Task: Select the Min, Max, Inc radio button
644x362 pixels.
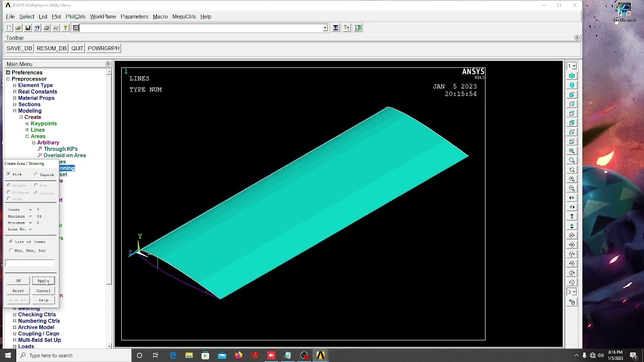Action: pos(11,250)
